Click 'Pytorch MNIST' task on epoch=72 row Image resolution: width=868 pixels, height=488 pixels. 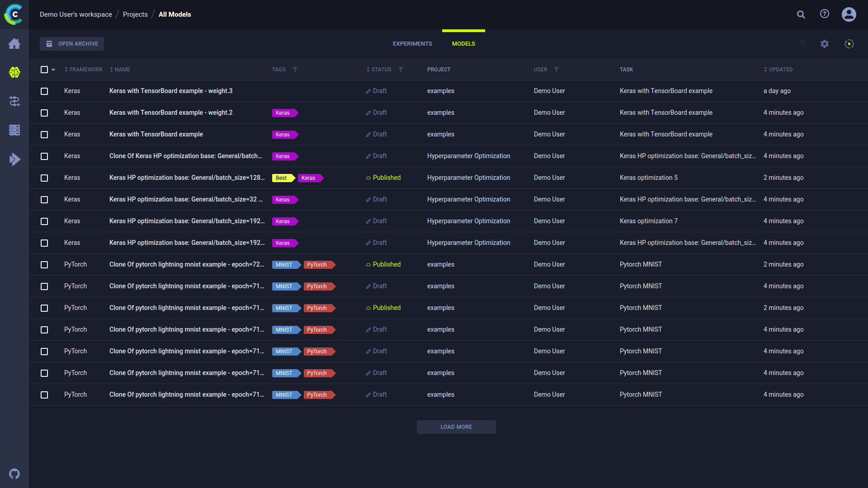point(641,264)
